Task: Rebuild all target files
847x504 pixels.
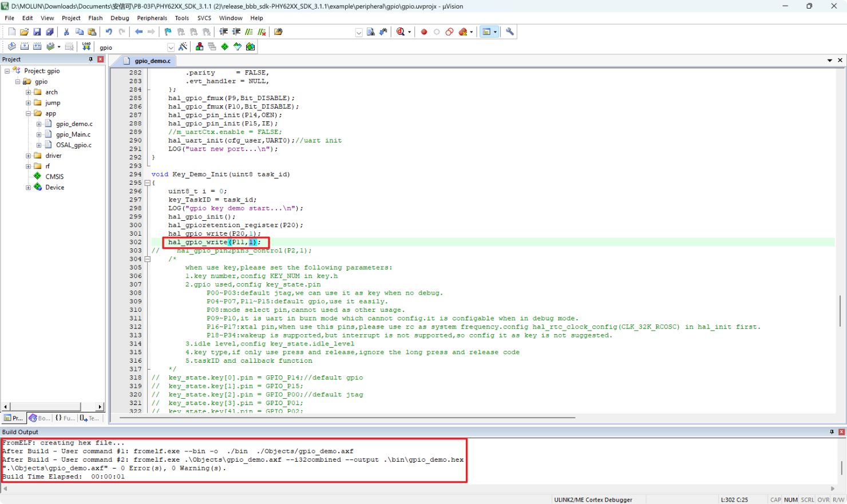Action: (37, 47)
